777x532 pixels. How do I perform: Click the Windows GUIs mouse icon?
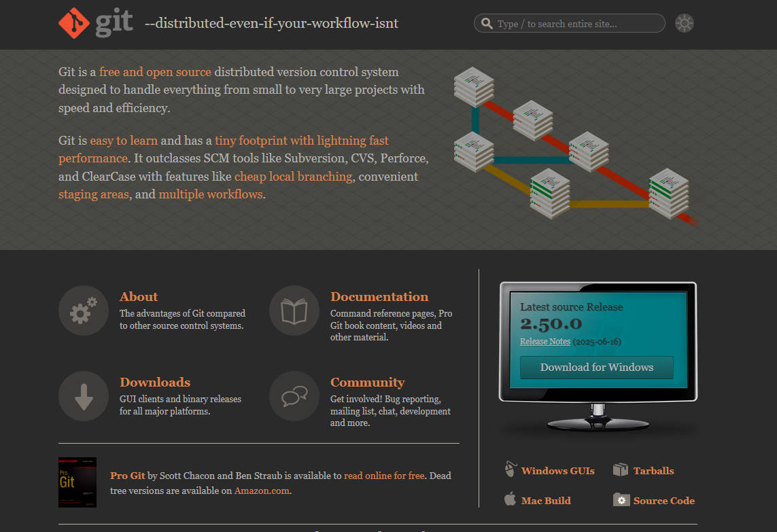[511, 469]
